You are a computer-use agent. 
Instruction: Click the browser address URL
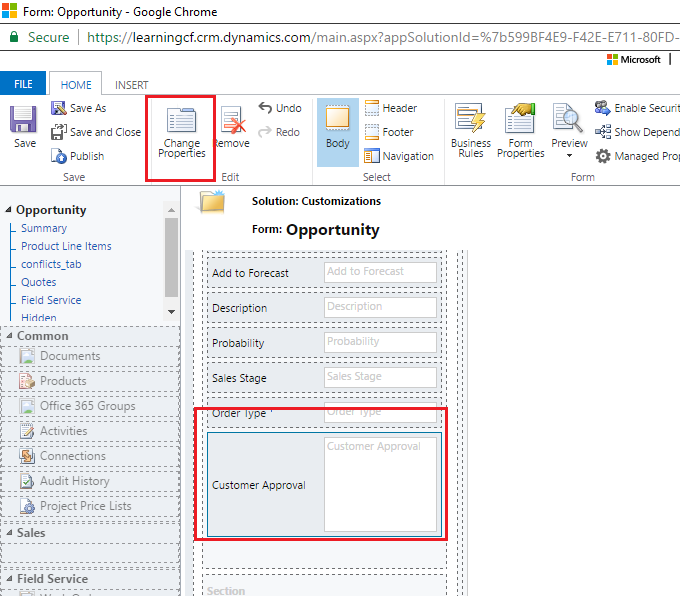tap(383, 37)
